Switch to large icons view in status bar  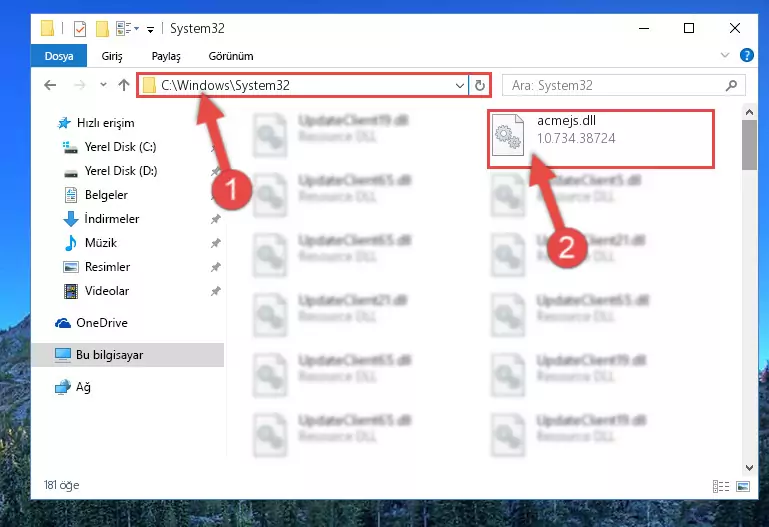[743, 486]
